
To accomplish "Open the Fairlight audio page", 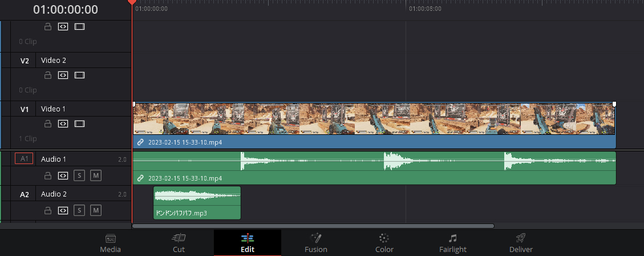I will pos(452,243).
